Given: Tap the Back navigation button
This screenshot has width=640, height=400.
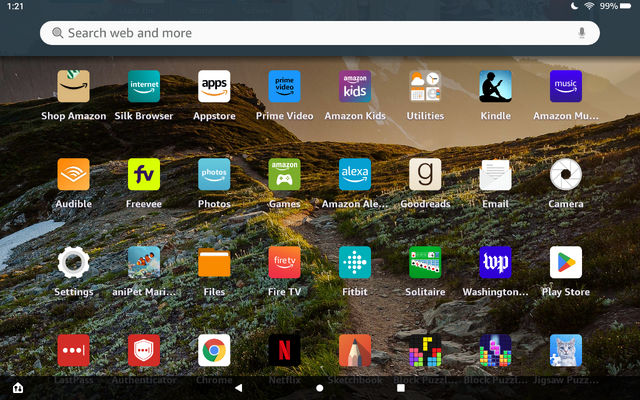Looking at the screenshot, I should click(x=239, y=388).
